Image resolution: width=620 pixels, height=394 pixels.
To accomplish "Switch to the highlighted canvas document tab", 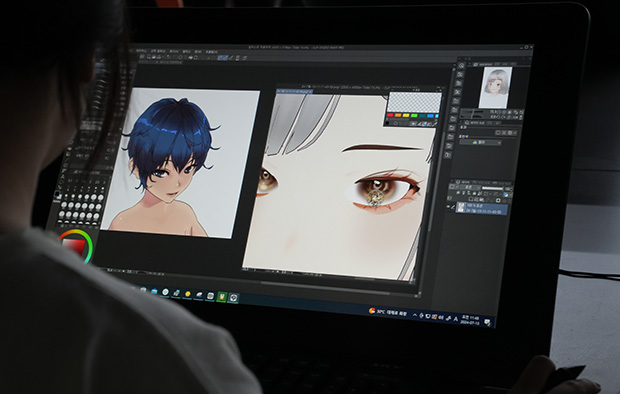I will [295, 91].
